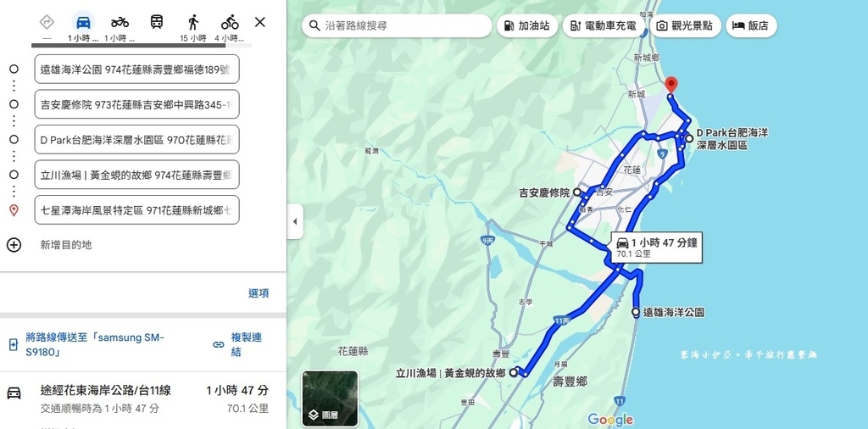Click 立川漁場 map label

pos(451,373)
